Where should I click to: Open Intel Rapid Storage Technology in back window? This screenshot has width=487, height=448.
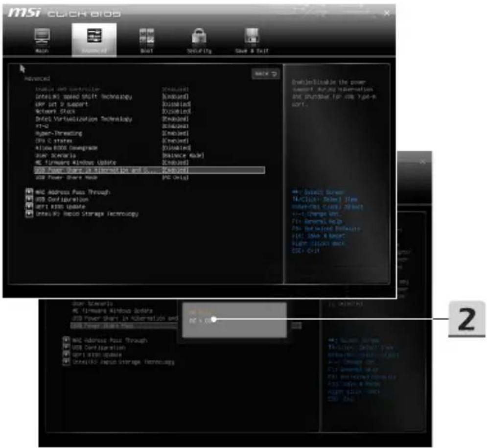pyautogui.click(x=123, y=362)
